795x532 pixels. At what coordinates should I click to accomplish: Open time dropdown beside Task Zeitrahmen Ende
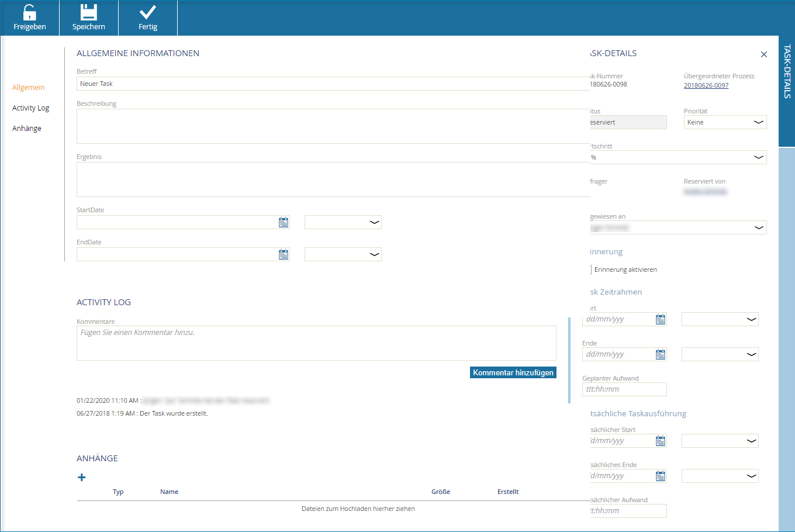click(720, 354)
